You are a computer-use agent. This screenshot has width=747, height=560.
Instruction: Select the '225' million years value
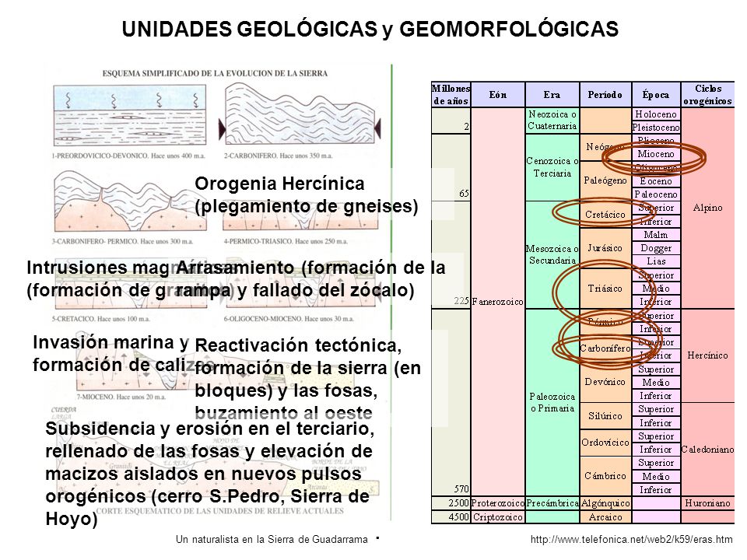(461, 301)
